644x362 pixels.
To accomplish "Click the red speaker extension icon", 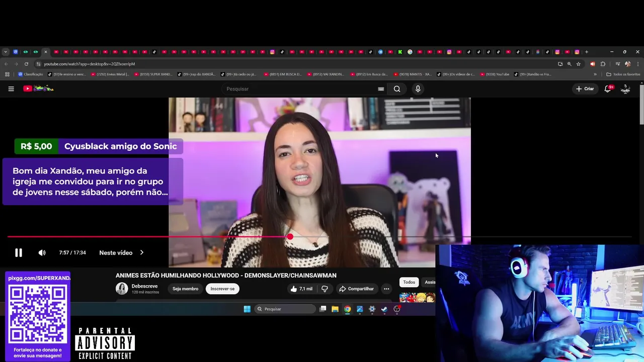I will [592, 64].
